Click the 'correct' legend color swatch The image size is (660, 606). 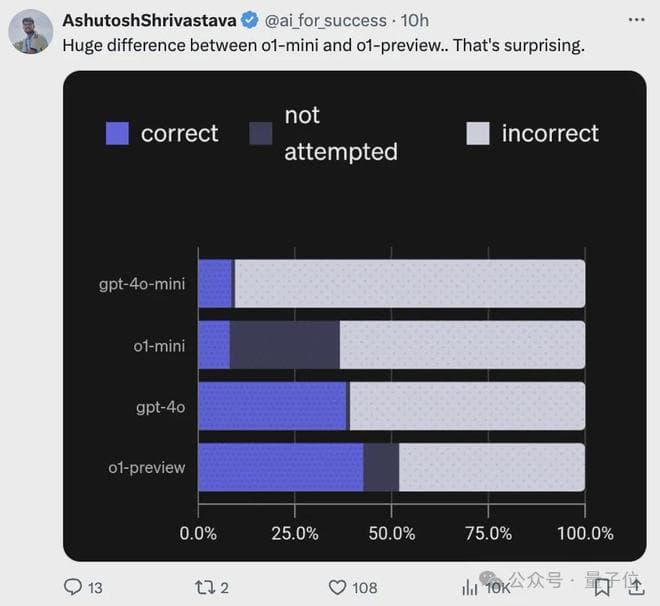pos(117,134)
